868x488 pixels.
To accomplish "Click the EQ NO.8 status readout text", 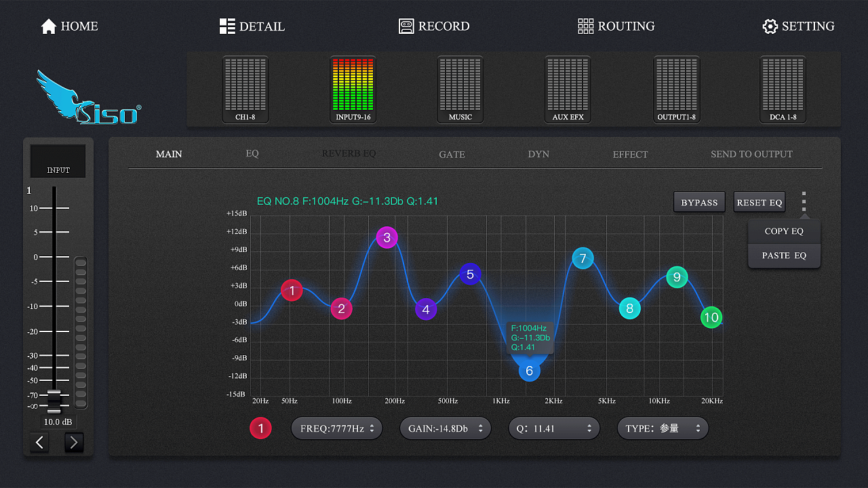I will pos(347,201).
